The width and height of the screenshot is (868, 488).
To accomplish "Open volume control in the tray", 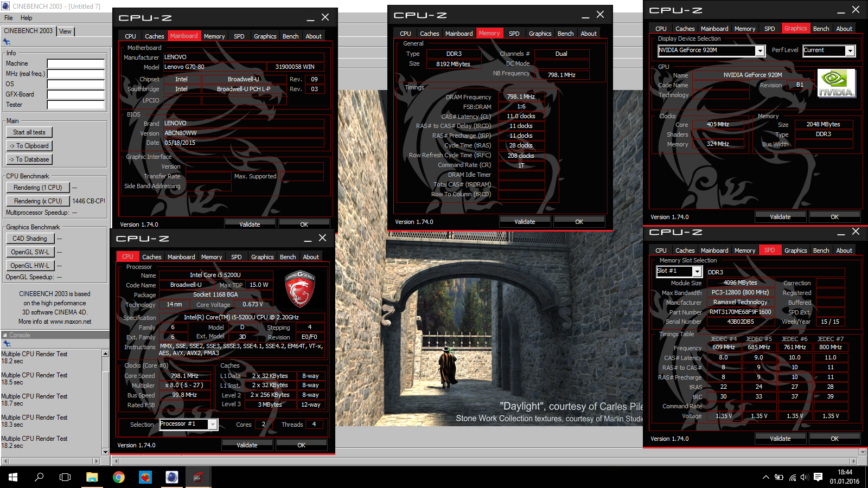I will [x=804, y=478].
